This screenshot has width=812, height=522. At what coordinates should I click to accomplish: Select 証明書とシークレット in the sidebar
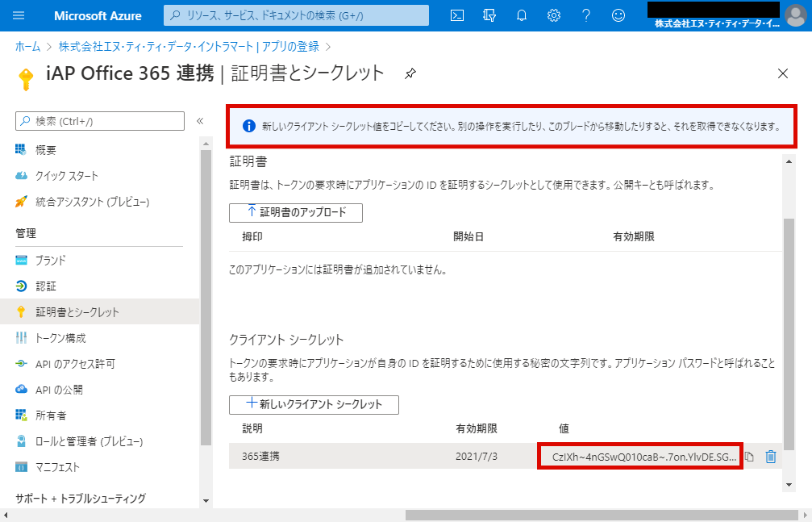(99, 311)
